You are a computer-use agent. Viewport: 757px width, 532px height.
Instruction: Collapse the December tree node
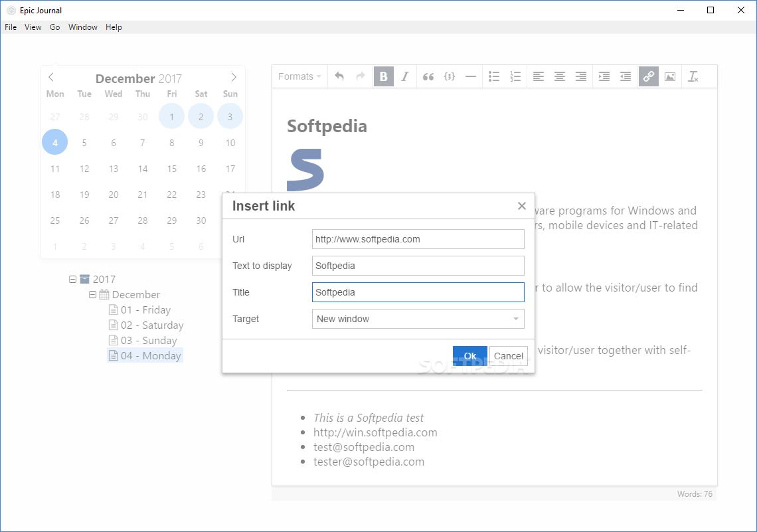point(93,294)
